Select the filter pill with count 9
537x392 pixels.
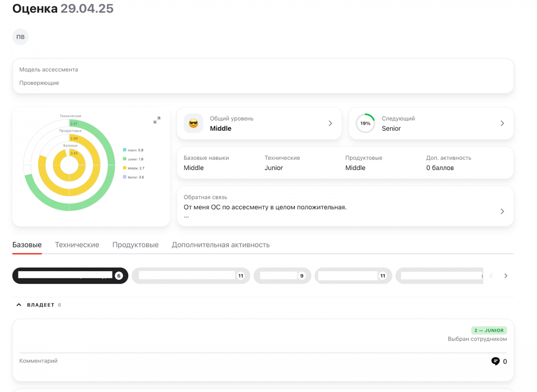click(x=282, y=275)
